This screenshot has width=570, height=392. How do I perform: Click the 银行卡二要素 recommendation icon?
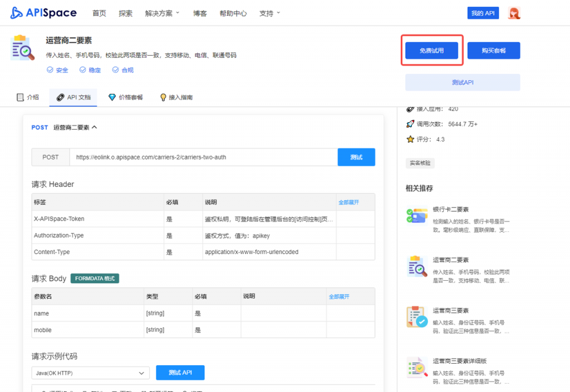pyautogui.click(x=417, y=216)
